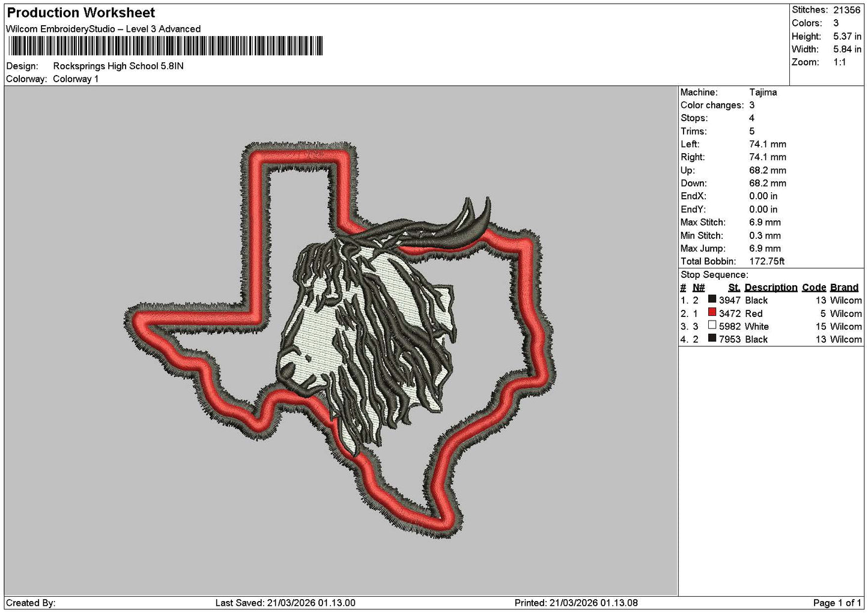This screenshot has width=868, height=613.
Task: Click the red swatch for thread 3472
Action: coord(712,312)
